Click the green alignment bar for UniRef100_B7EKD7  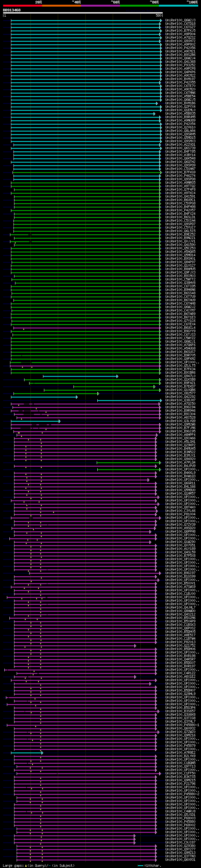pyautogui.click(x=115, y=387)
